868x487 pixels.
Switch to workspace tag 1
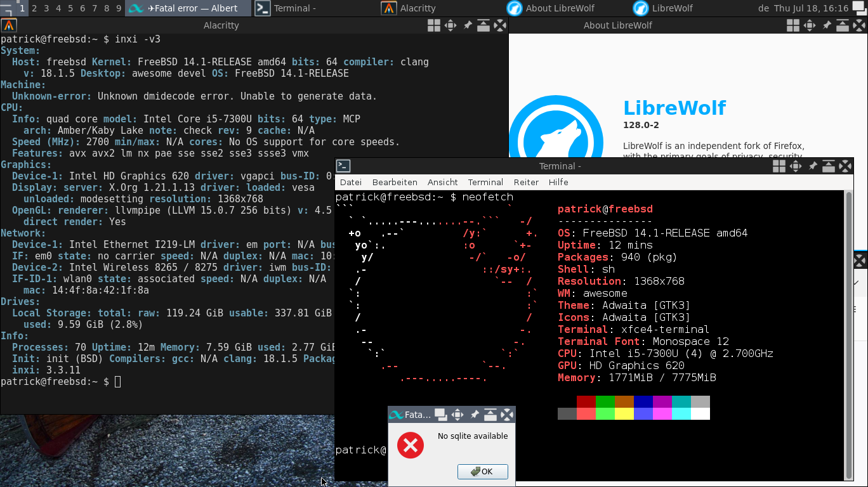[x=22, y=8]
